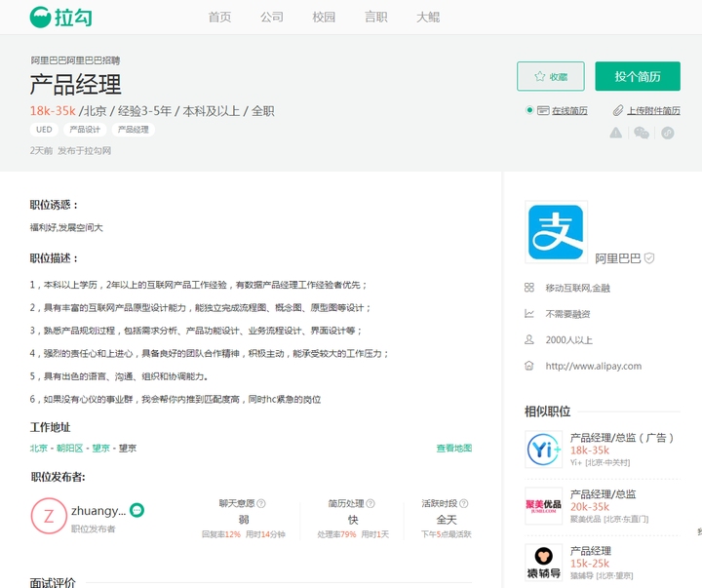Click the paperclip attachment icon
This screenshot has width=702, height=588.
click(618, 110)
